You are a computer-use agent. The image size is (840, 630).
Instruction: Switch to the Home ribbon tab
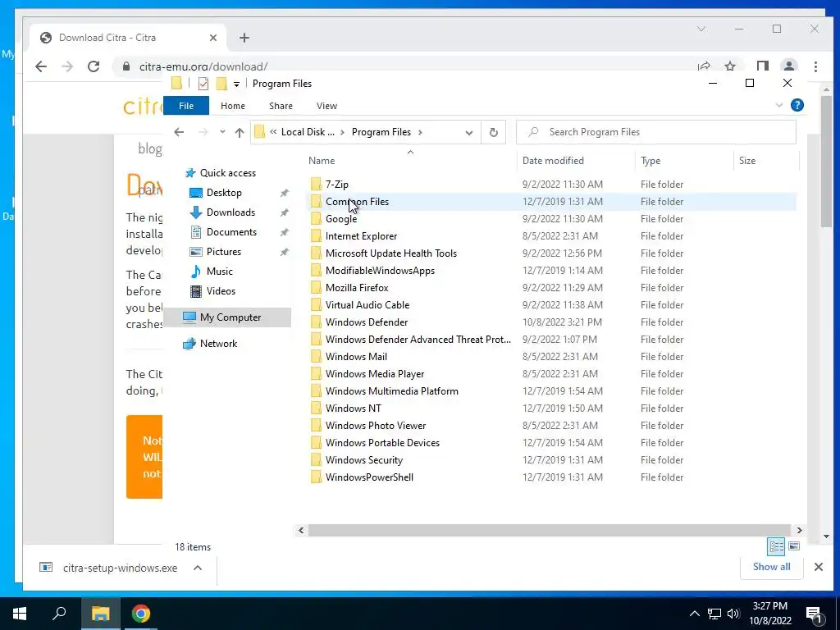(232, 106)
